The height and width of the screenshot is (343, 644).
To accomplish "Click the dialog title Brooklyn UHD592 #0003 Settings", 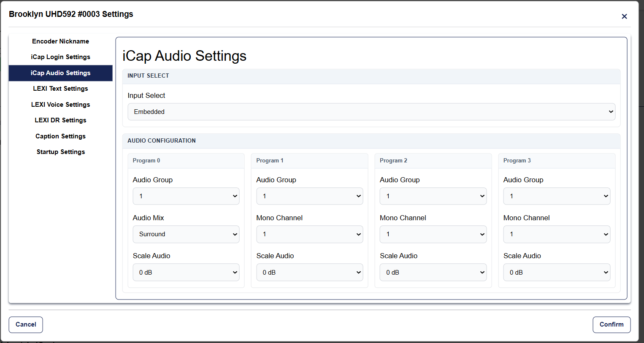I will point(71,14).
